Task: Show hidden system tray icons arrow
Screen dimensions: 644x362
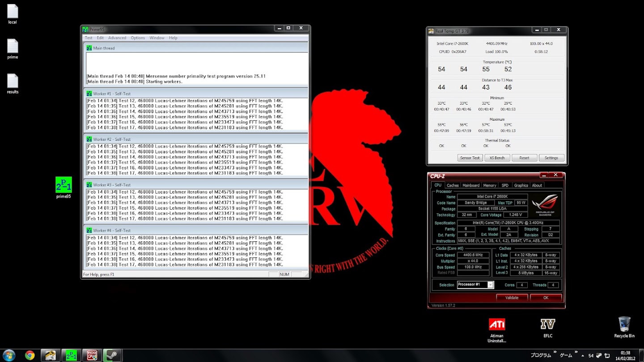Action: click(x=584, y=356)
